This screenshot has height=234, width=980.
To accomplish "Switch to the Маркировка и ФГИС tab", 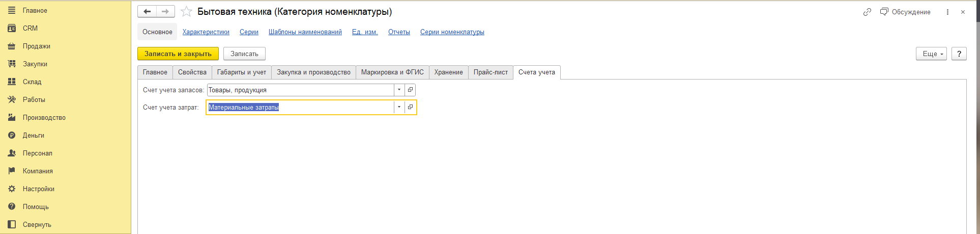I will point(392,72).
